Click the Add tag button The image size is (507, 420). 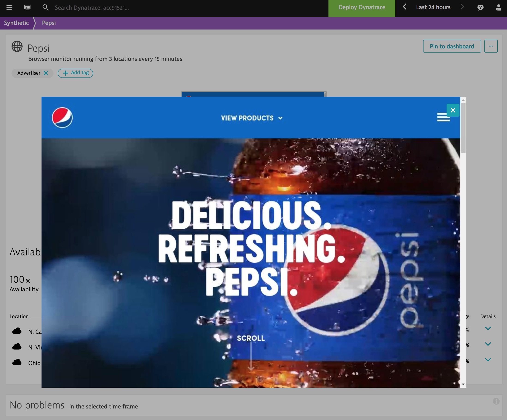pyautogui.click(x=75, y=73)
